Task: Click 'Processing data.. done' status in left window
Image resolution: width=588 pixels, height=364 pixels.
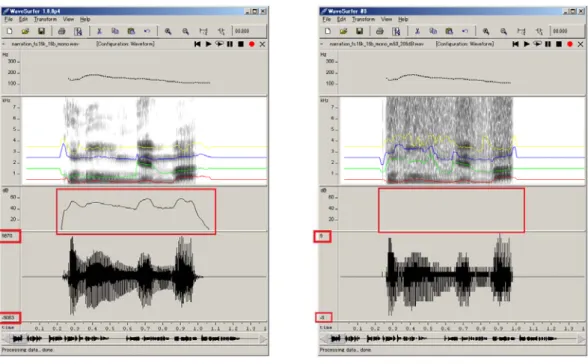Action: 28,350
